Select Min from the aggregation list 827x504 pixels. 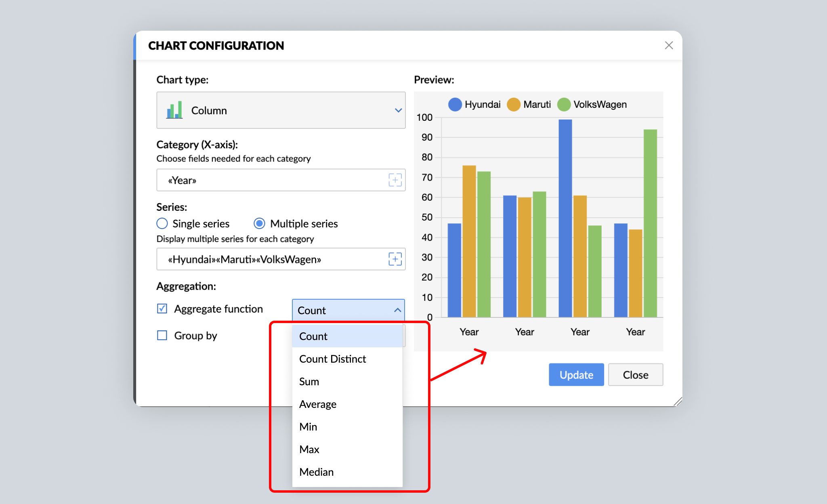coord(347,426)
